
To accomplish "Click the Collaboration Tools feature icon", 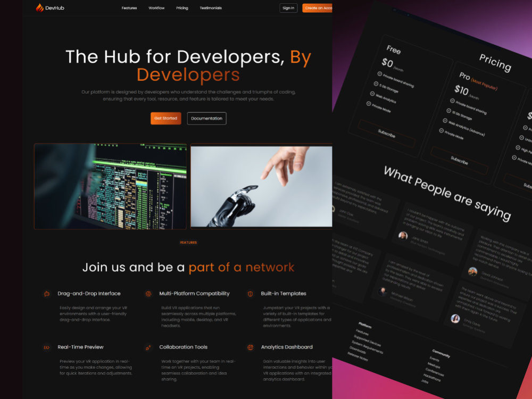I will pos(148,347).
